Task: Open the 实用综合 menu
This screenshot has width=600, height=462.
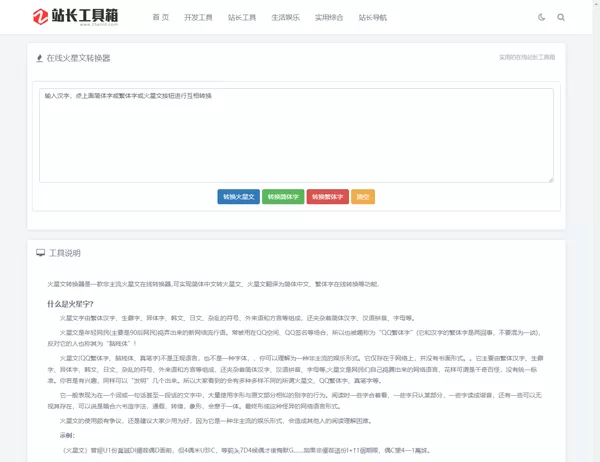Action: point(329,17)
